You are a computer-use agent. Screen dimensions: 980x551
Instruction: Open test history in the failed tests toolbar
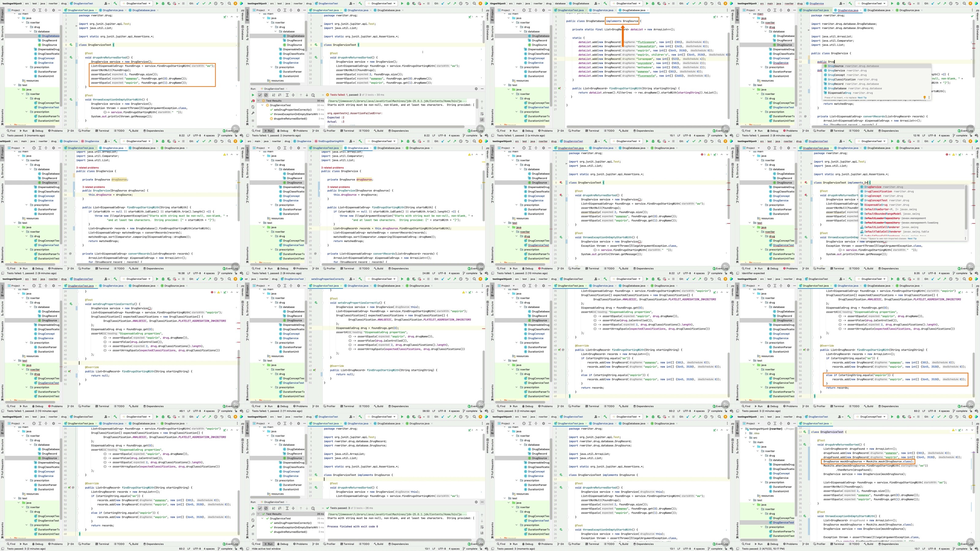[x=313, y=95]
